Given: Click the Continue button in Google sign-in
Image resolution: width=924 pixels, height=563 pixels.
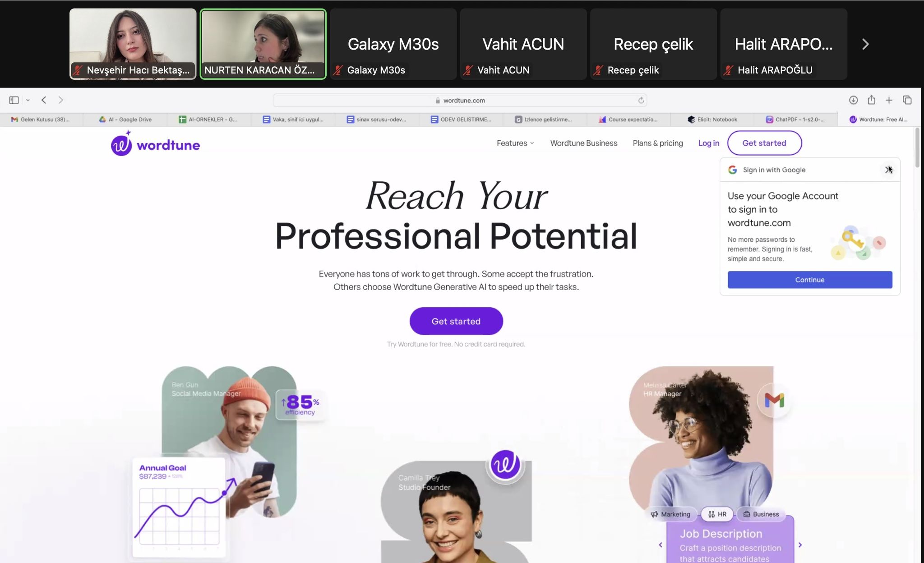Looking at the screenshot, I should [x=810, y=280].
